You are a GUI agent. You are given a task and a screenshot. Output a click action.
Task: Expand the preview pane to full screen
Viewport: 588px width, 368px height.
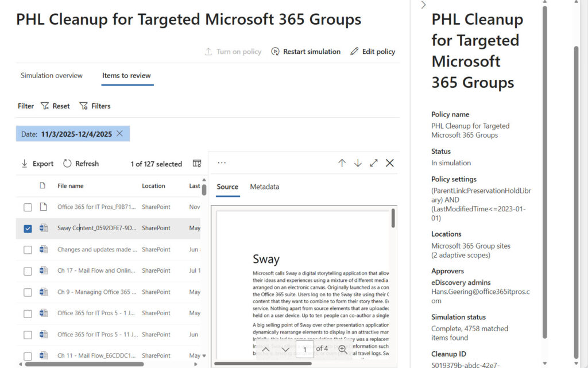pos(374,163)
